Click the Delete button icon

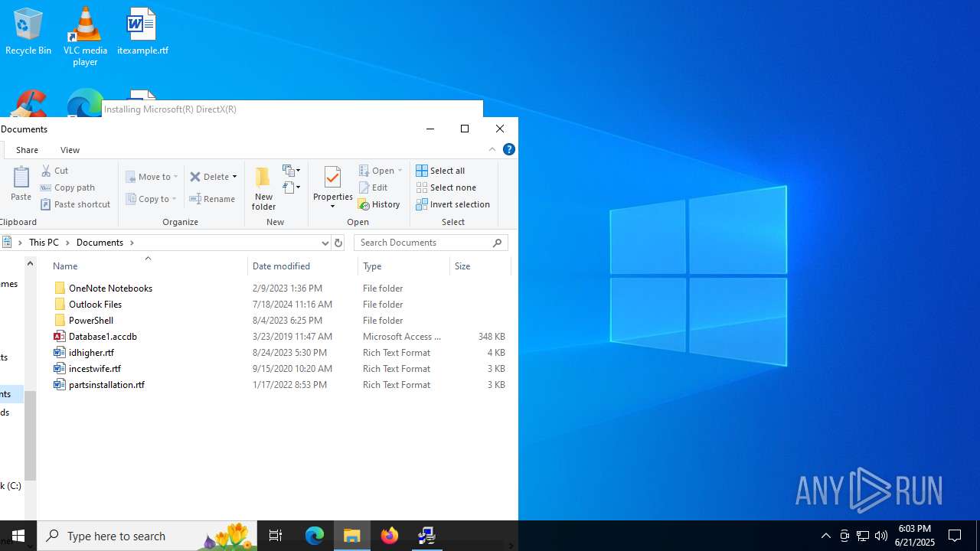point(195,177)
